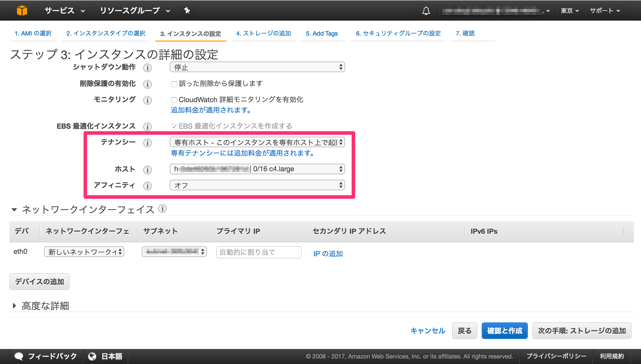Click info icon beside テナンシー label
This screenshot has height=364, width=641.
[147, 143]
